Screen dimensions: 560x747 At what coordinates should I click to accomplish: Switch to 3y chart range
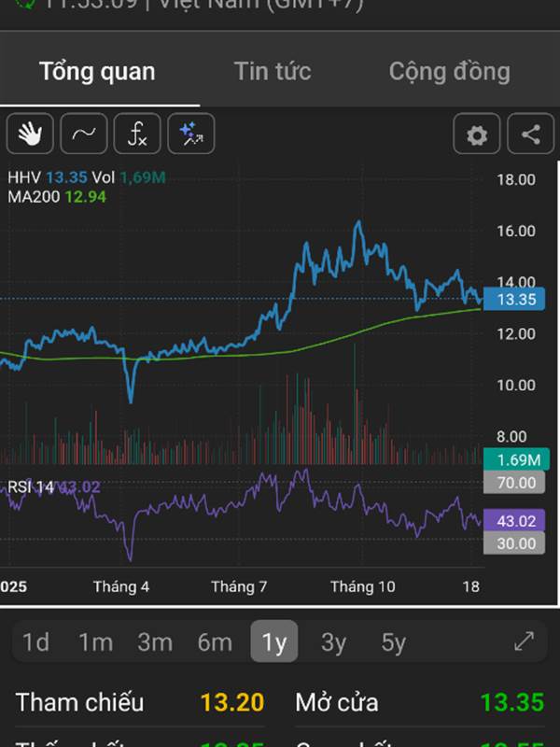333,642
